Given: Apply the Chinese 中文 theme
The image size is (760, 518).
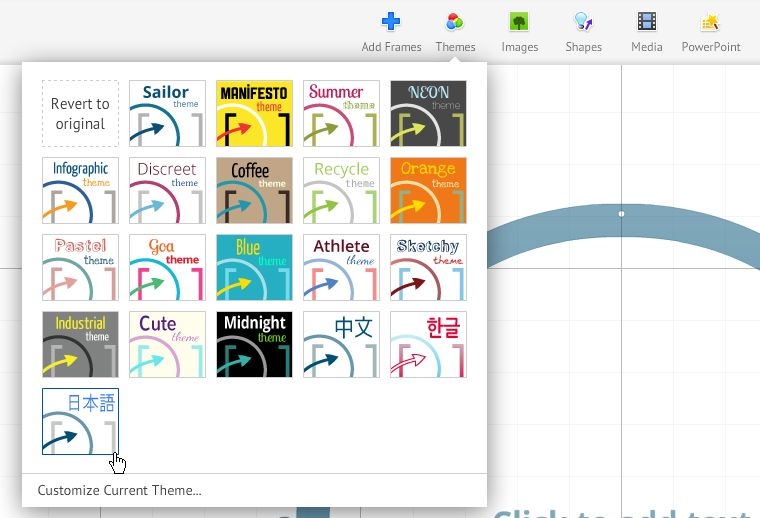Looking at the screenshot, I should (341, 345).
